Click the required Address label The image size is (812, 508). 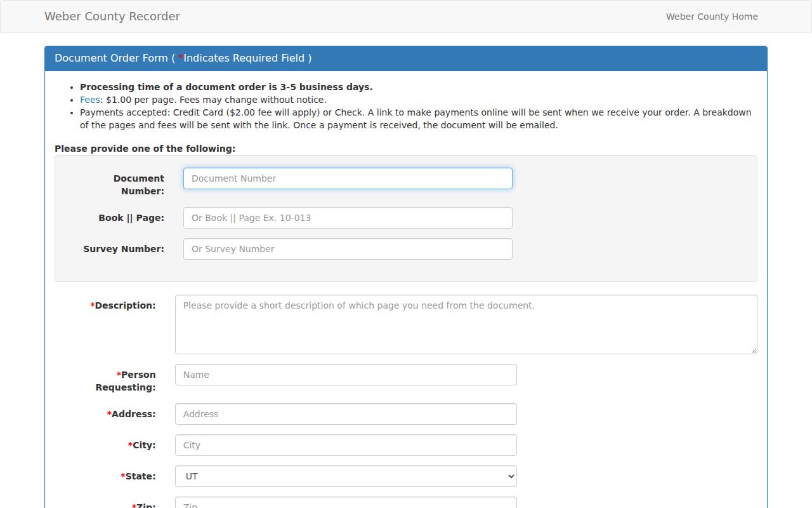pyautogui.click(x=131, y=414)
